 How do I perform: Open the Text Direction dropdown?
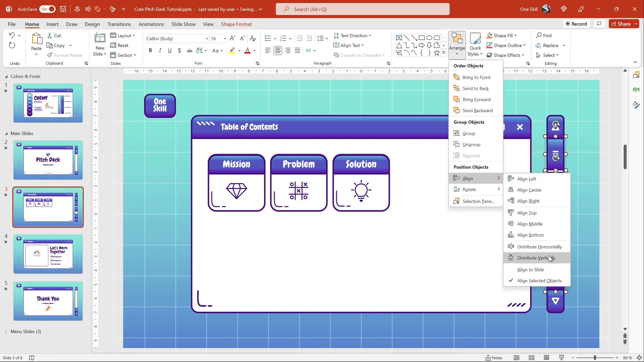pos(353,36)
